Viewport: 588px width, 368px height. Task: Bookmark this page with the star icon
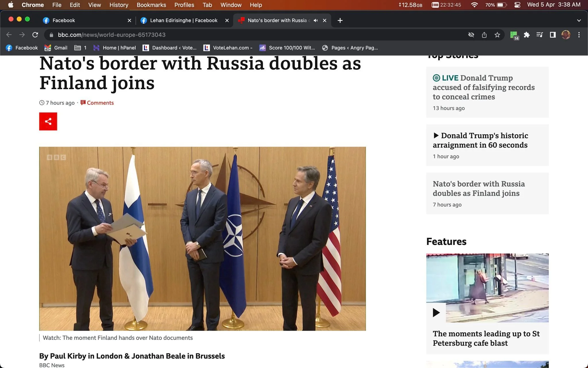click(497, 35)
